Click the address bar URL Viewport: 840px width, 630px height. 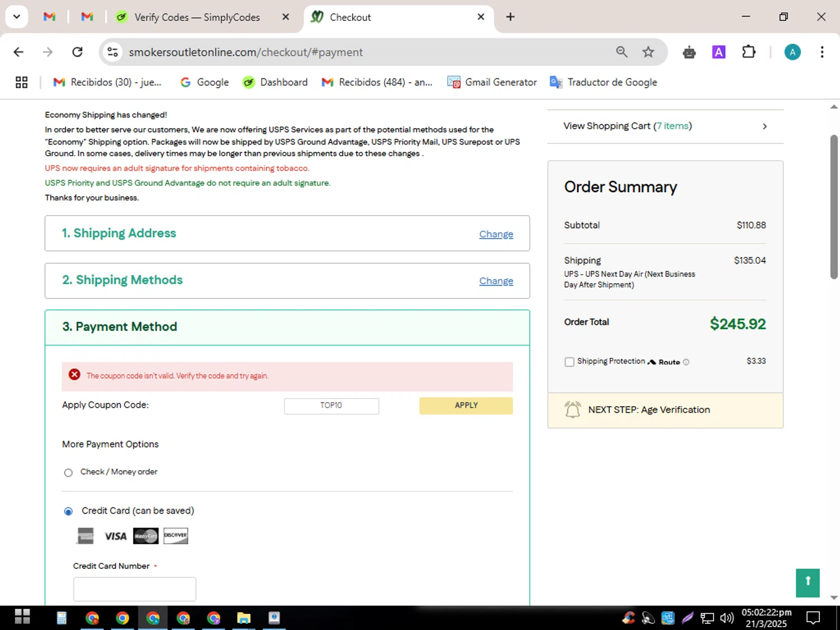pos(246,52)
